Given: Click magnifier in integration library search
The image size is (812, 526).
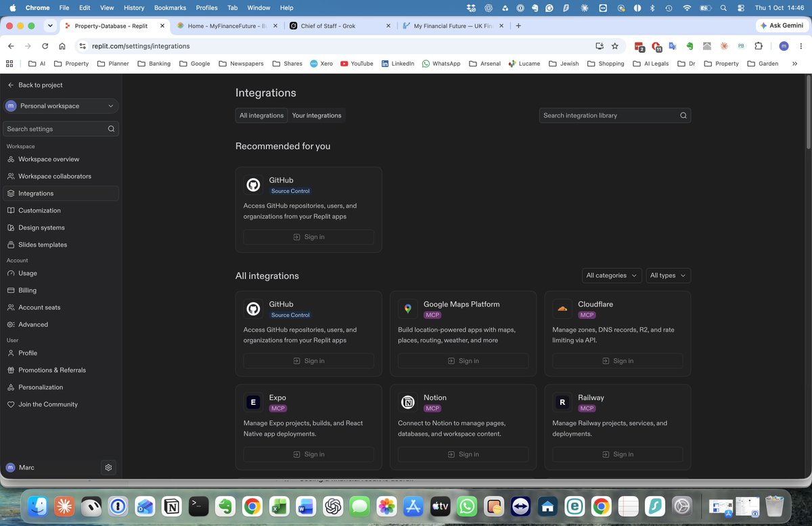Looking at the screenshot, I should (x=683, y=115).
